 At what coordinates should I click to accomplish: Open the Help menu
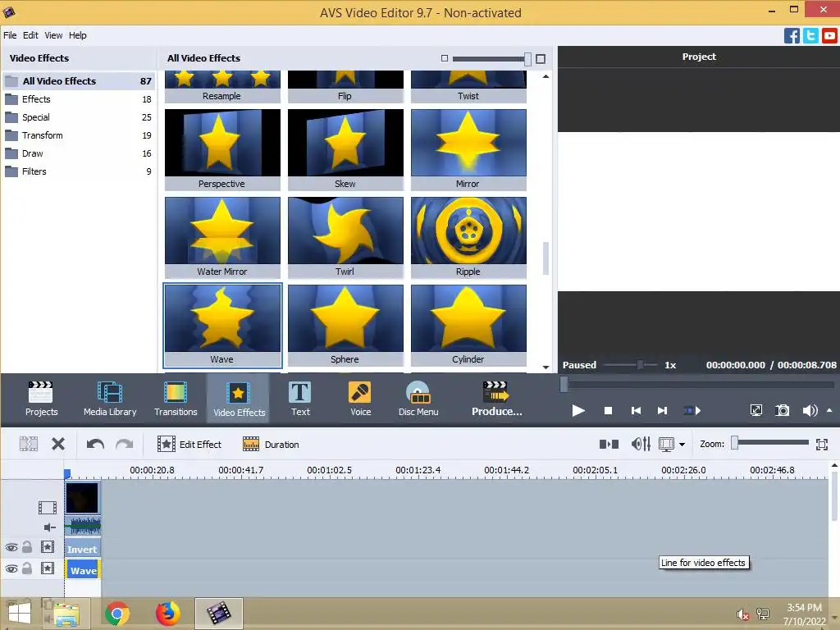77,35
